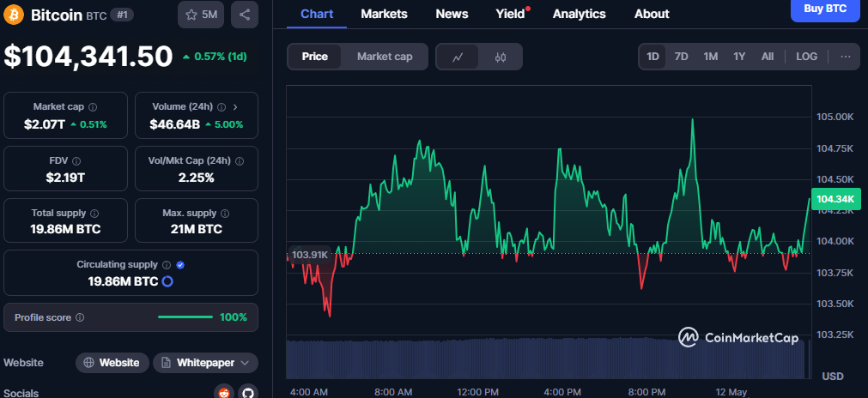Click the $2.07T market cap value
The width and height of the screenshot is (868, 398).
click(45, 124)
